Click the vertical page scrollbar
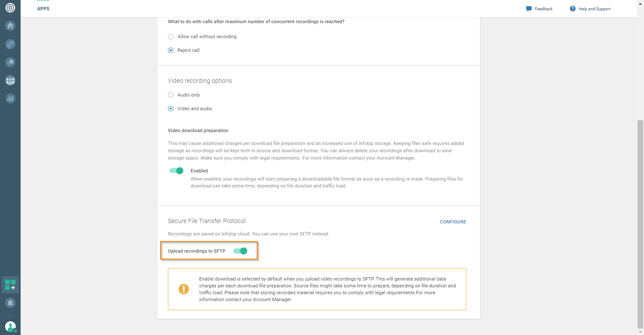This screenshot has width=644, height=335. 640,223
